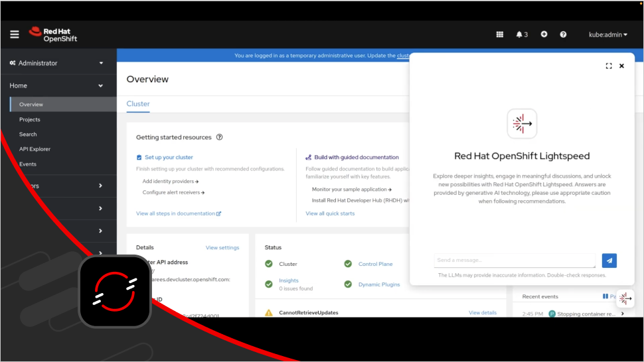Open API Explorer in the sidebar

coord(35,149)
